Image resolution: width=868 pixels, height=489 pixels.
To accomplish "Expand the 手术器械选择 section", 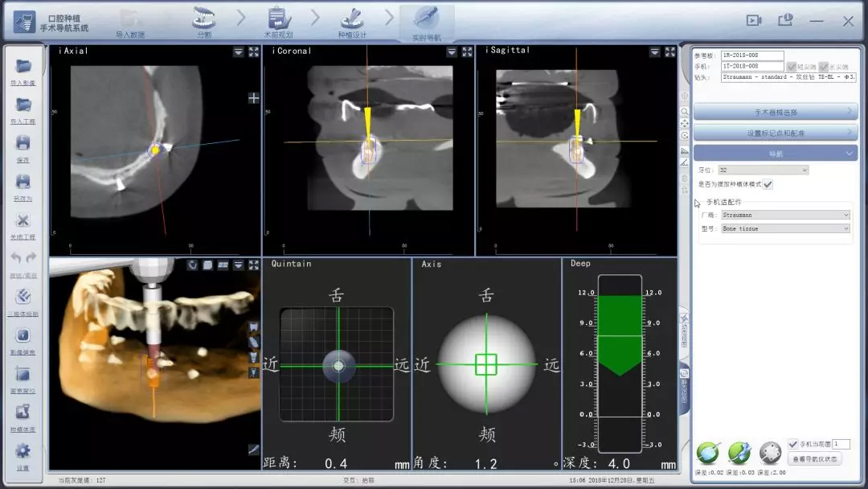I will (775, 113).
